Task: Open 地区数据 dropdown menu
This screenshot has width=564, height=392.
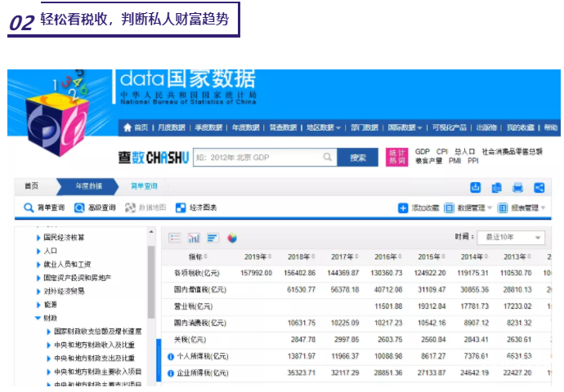Action: pyautogui.click(x=324, y=127)
